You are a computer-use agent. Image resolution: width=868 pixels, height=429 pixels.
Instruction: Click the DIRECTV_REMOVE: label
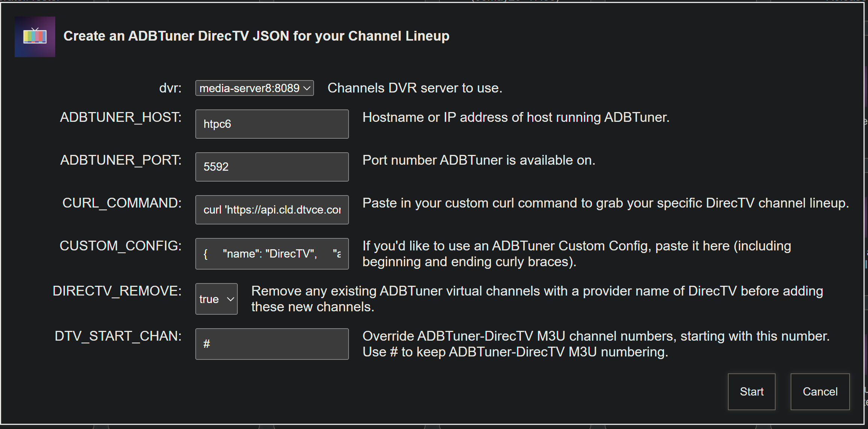[x=117, y=291]
